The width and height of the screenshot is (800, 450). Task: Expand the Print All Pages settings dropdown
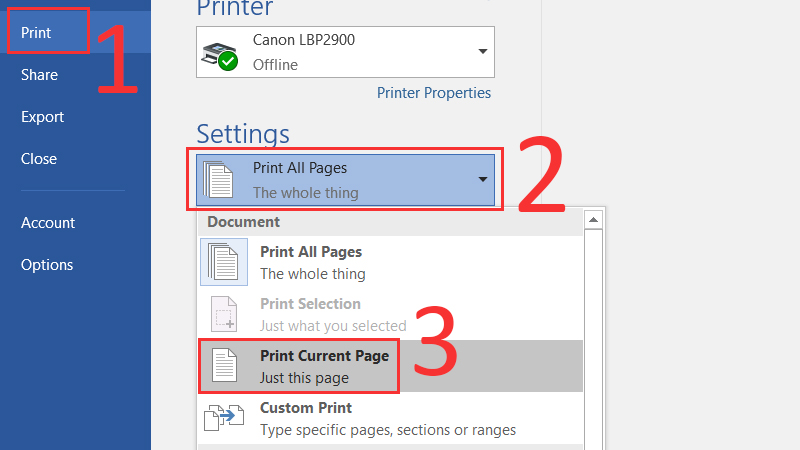(483, 180)
